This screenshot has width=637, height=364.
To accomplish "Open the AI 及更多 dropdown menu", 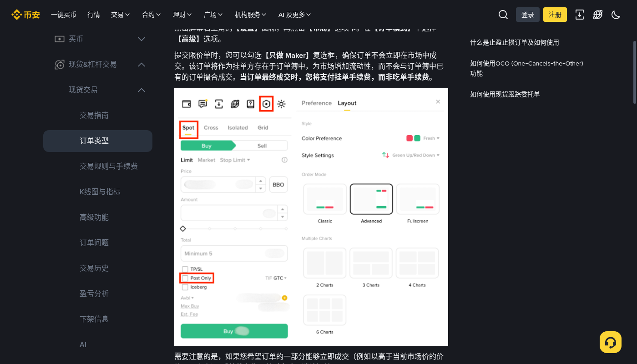I will [x=295, y=15].
